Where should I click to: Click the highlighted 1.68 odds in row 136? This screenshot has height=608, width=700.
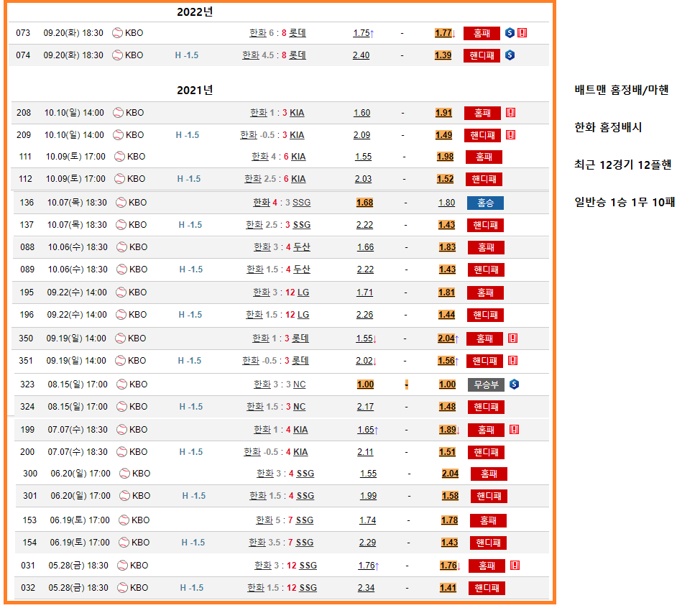364,203
